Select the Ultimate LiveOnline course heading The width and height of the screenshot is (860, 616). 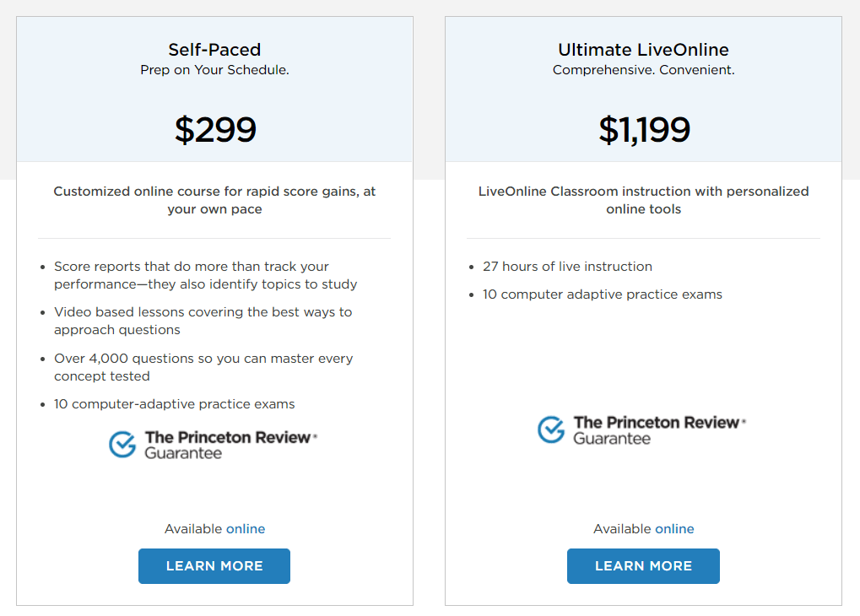pos(643,50)
